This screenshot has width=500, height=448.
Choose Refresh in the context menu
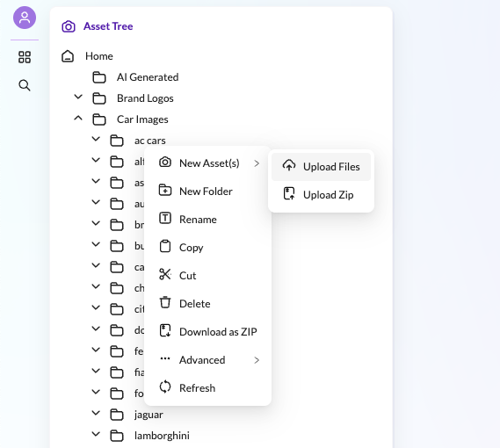[207, 388]
